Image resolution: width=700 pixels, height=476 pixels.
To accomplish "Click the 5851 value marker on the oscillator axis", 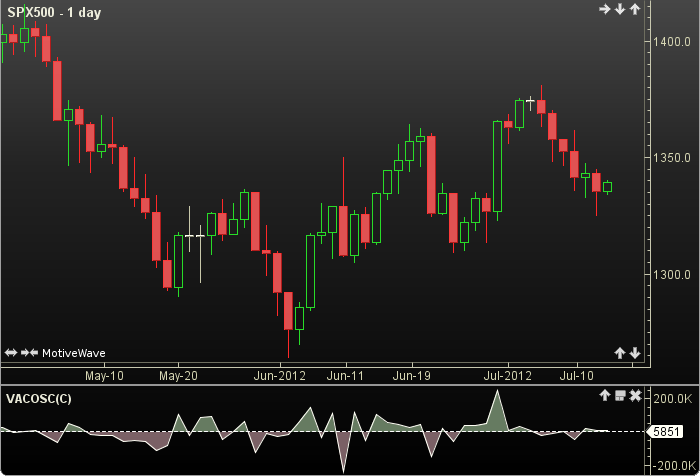I will [665, 431].
